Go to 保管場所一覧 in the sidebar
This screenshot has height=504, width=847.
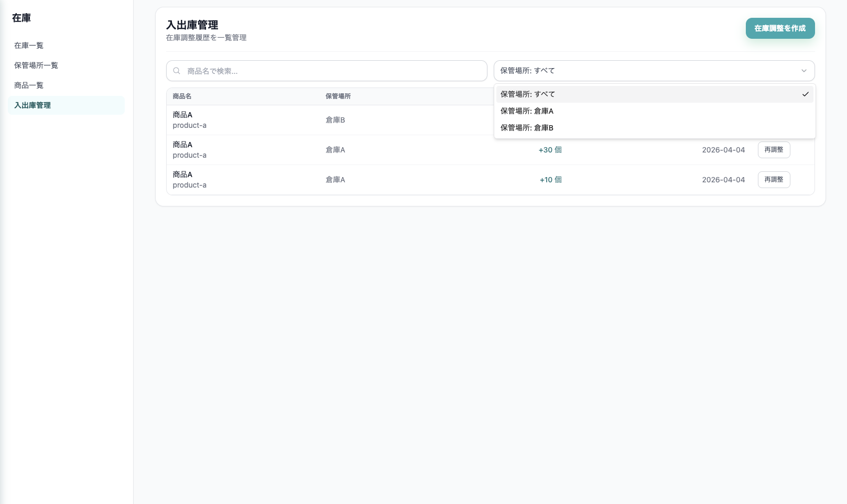pos(36,65)
